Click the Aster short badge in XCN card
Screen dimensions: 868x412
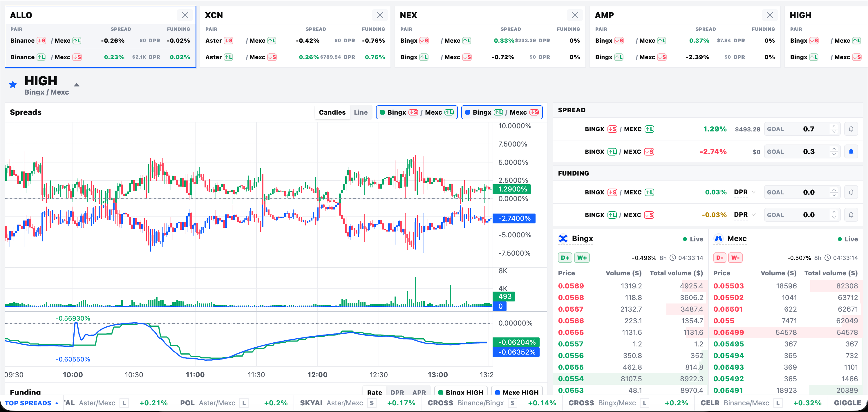[228, 41]
